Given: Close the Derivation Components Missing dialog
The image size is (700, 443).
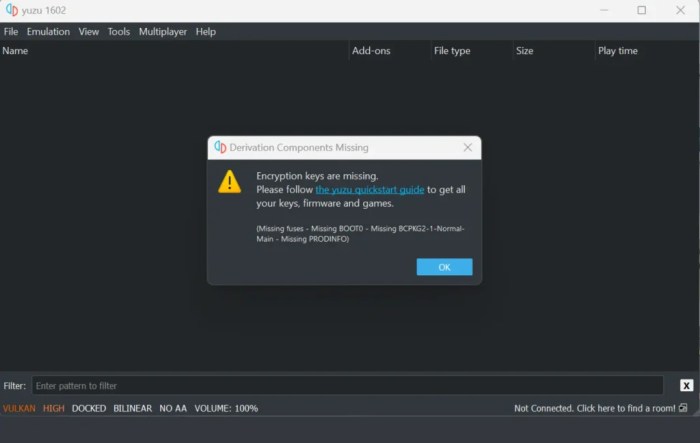Looking at the screenshot, I should pos(467,147).
